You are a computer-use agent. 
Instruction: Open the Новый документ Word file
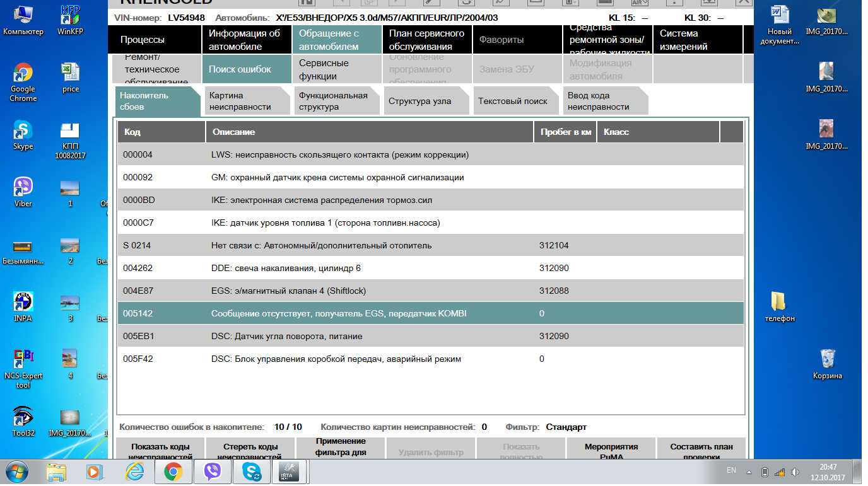[x=780, y=25]
